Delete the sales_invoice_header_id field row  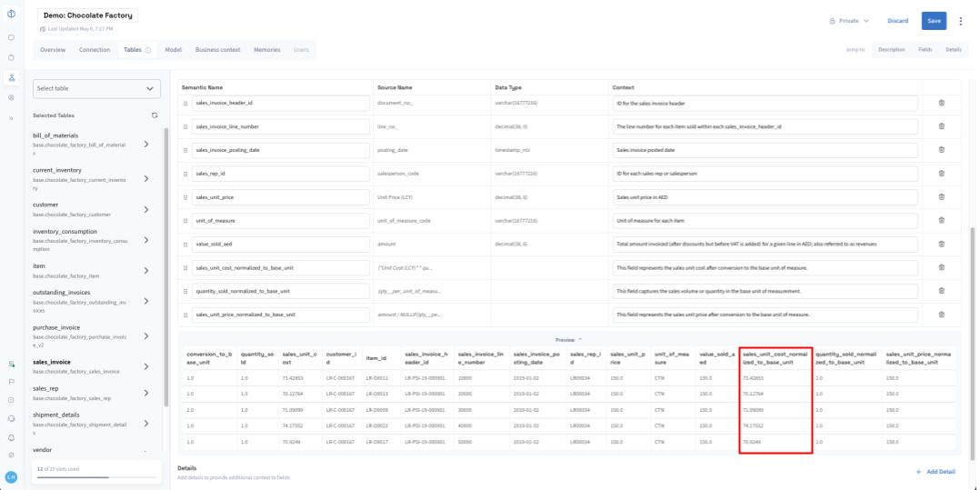coord(941,103)
